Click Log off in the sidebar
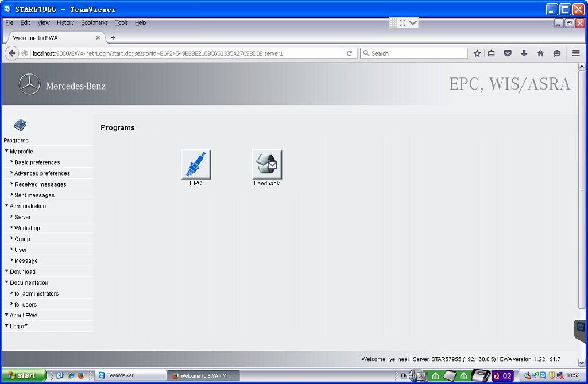Viewport: 588px width, 384px height. [18, 326]
